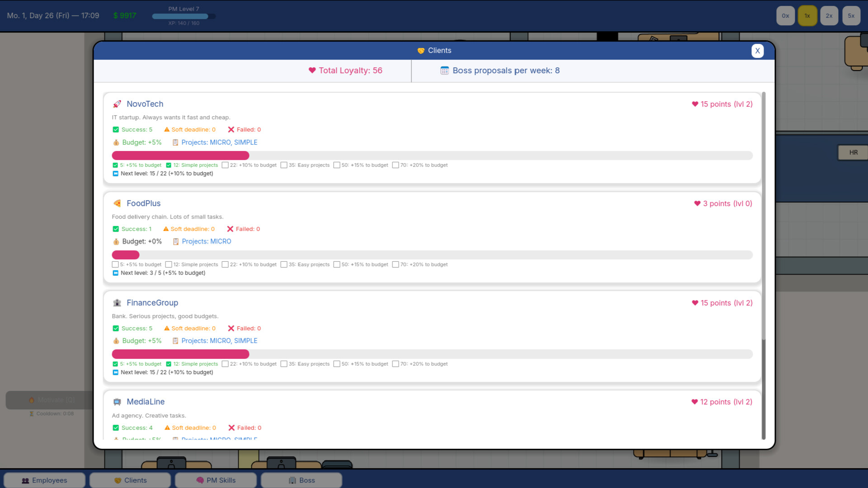Enable 2x game speed

[829, 15]
